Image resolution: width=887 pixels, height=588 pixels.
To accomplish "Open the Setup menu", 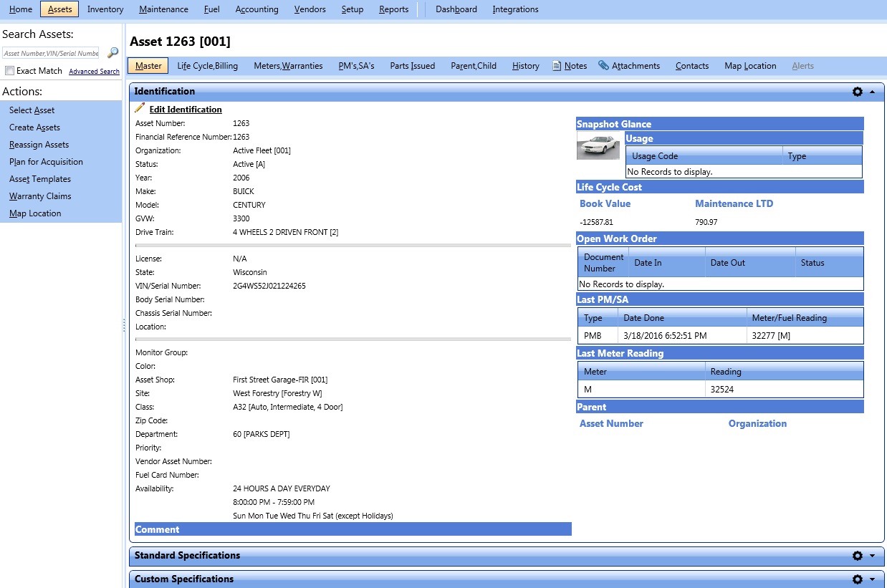I will pos(353,9).
